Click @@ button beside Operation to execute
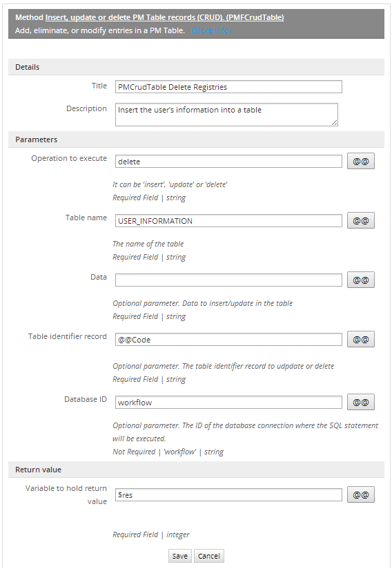Viewport: 392px width, 569px height. click(361, 161)
